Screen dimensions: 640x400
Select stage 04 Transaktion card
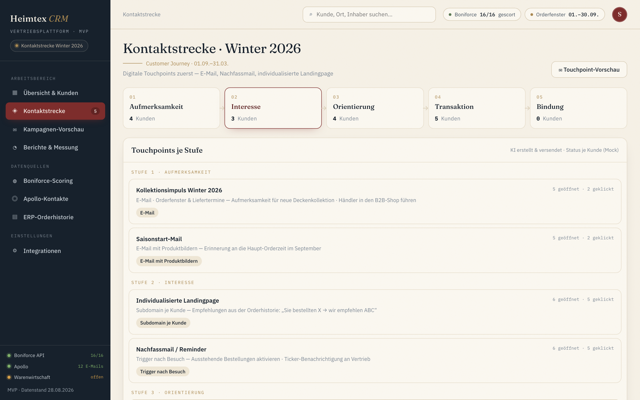tap(477, 108)
